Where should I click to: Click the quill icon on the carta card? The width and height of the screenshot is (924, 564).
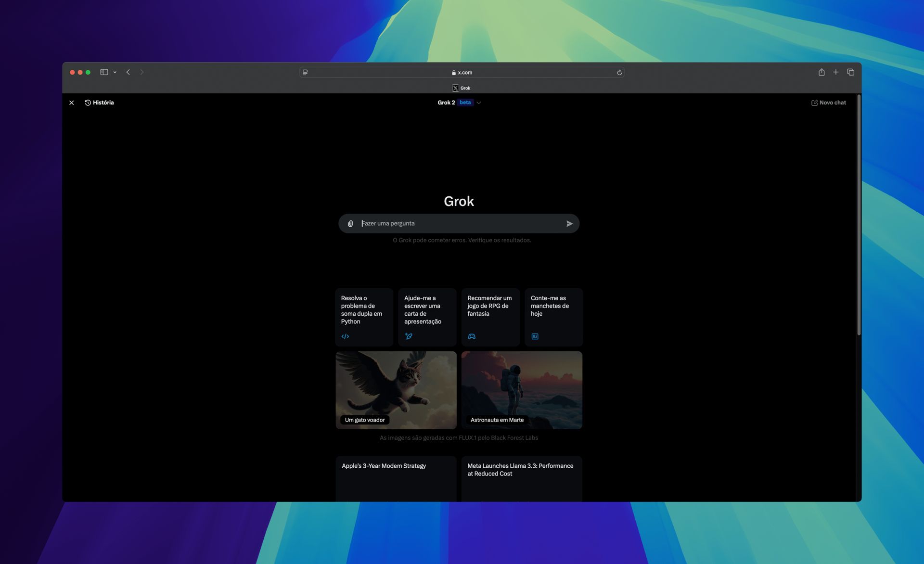[409, 336]
